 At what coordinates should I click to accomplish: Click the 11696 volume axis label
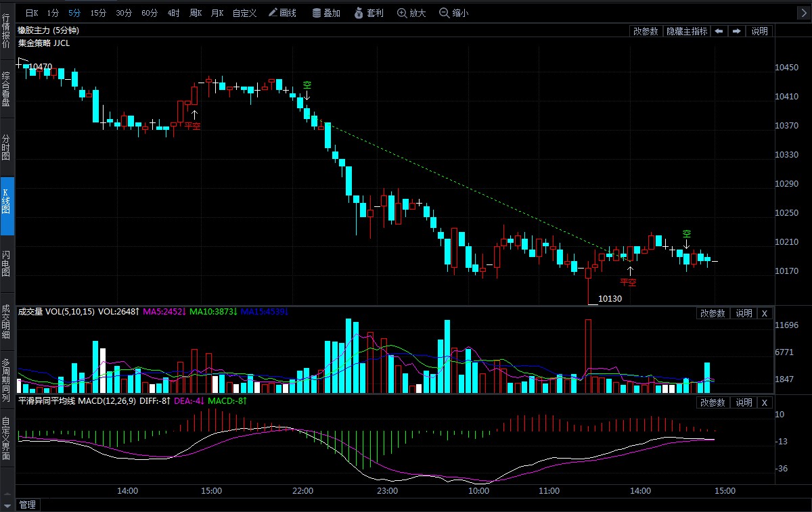787,325
